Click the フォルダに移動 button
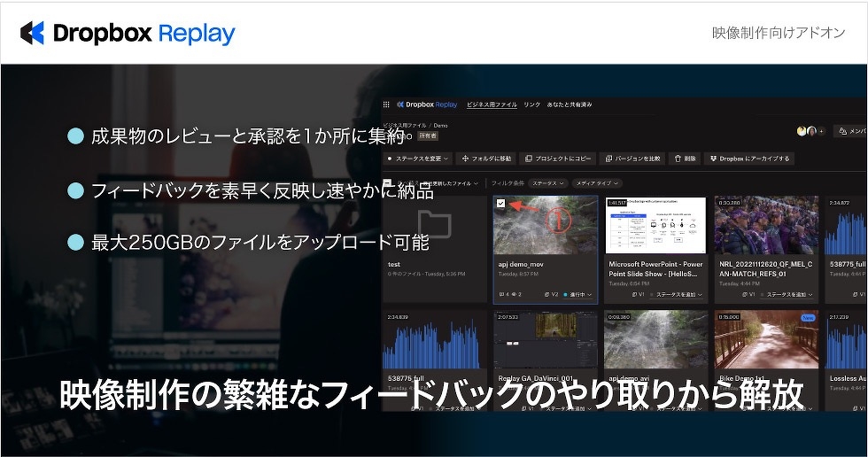Viewport: 868px width, 457px height. pos(486,159)
